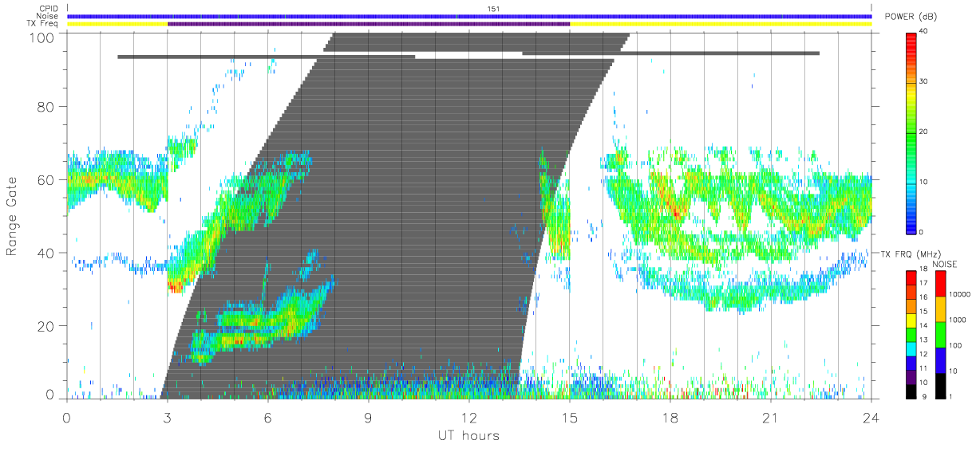
Task: Click the "10000" label on NOISE scale
Action: tap(961, 295)
